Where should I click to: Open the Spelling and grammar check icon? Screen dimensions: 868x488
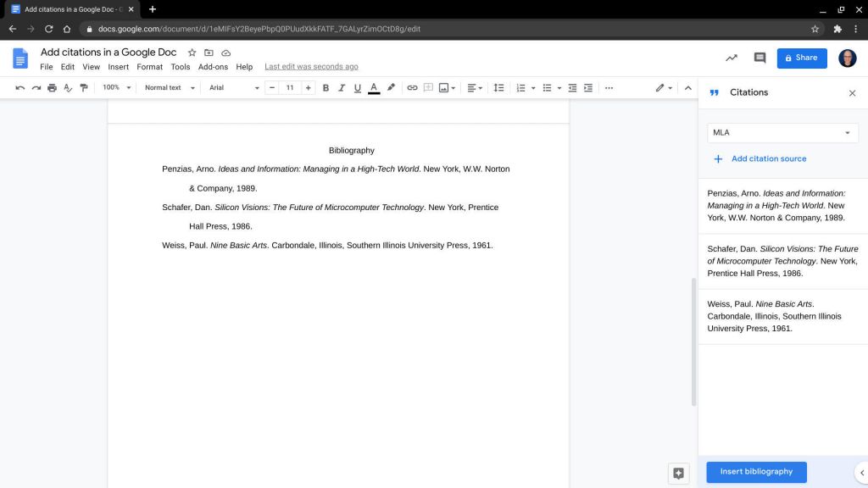(68, 87)
